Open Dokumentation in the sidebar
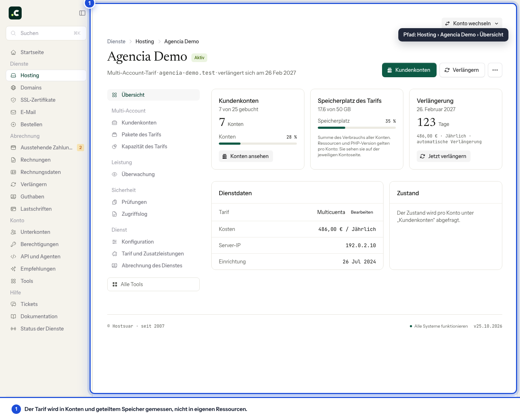The height and width of the screenshot is (420, 520). 46,316
